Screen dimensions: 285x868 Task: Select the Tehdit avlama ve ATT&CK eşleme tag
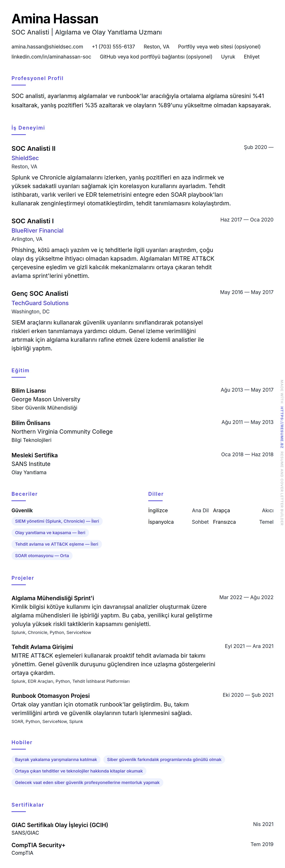[57, 544]
